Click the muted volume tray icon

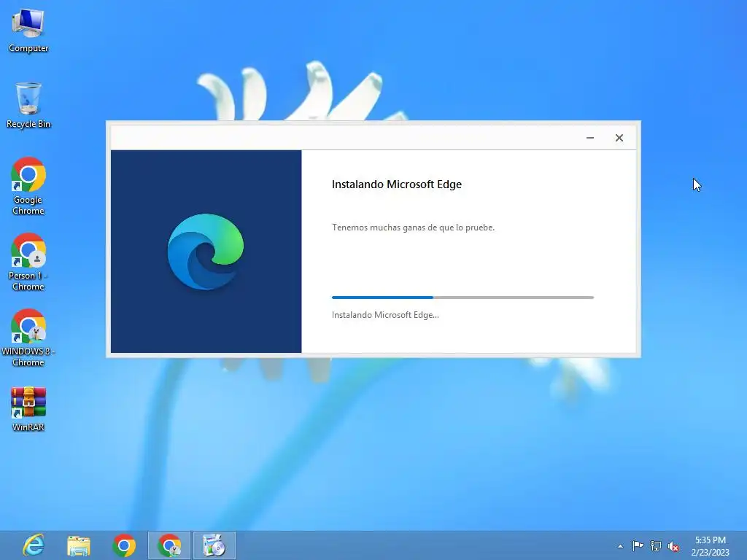coord(673,546)
